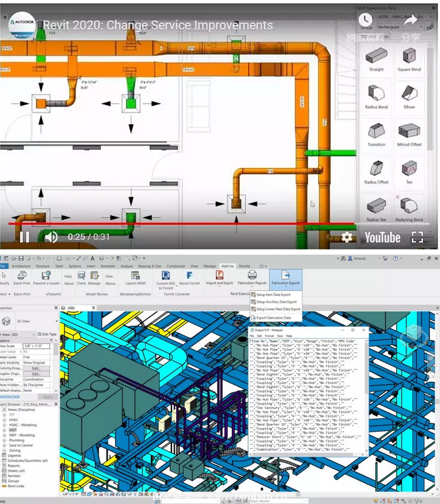Select the Transition fabrication part
440x504 pixels.
tap(376, 135)
